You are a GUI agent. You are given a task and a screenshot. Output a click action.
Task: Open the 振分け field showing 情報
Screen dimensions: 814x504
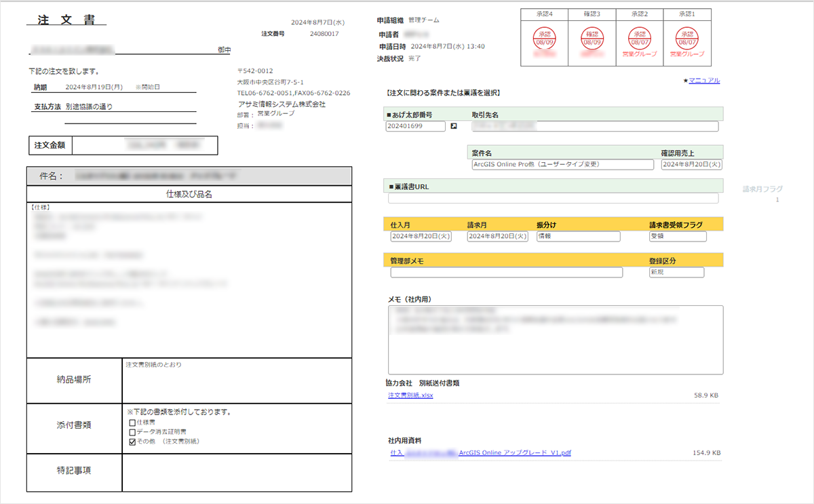tap(577, 237)
